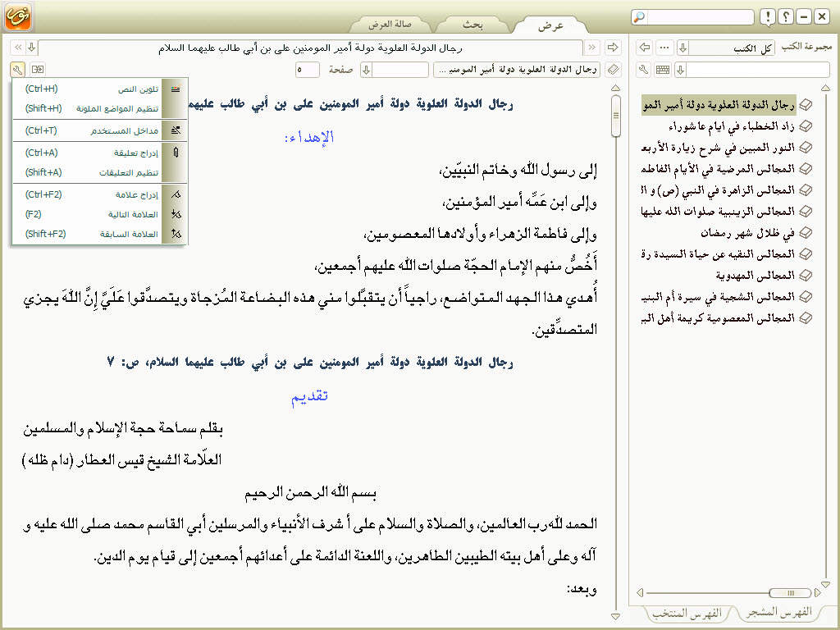Click the insert comment paperclip icon

175,153
